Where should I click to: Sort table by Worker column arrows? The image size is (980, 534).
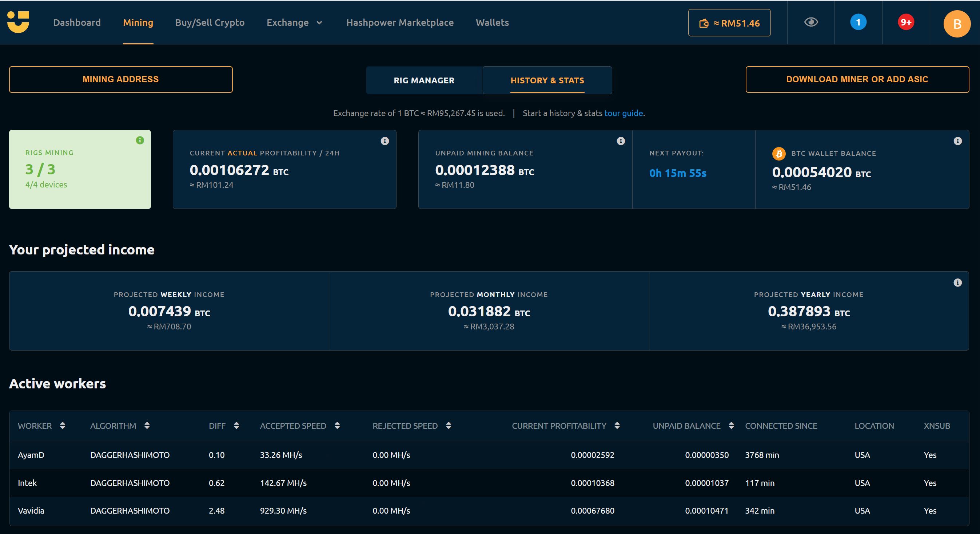pos(63,426)
